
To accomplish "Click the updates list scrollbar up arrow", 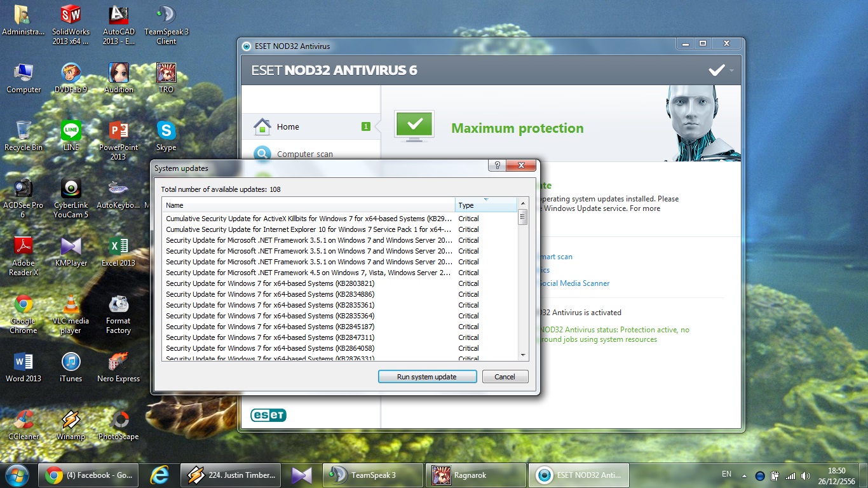I will click(524, 203).
